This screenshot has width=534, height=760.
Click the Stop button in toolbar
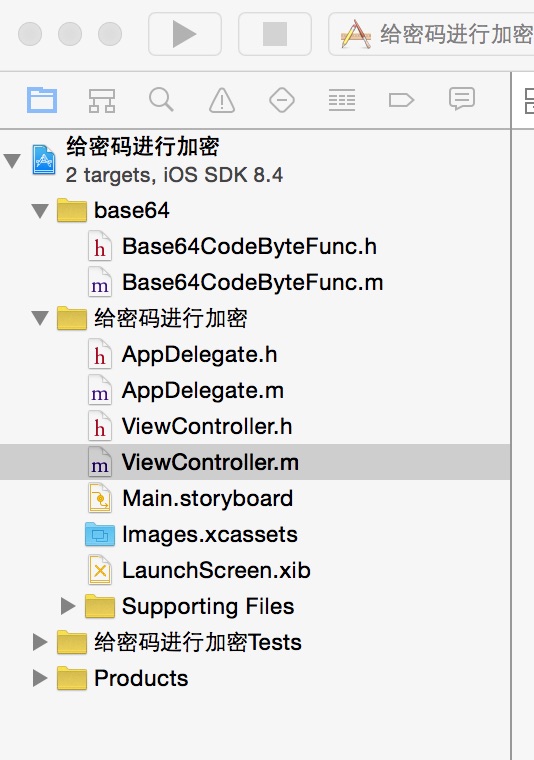pos(275,34)
